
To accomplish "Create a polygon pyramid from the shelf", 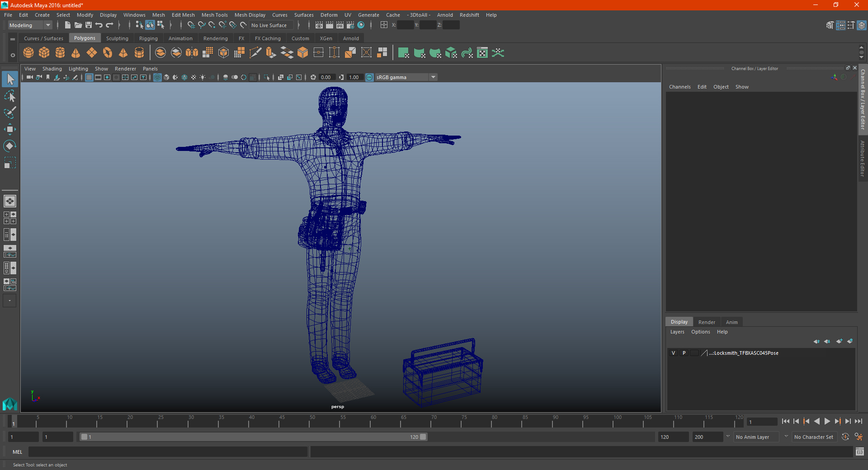I will coord(123,53).
